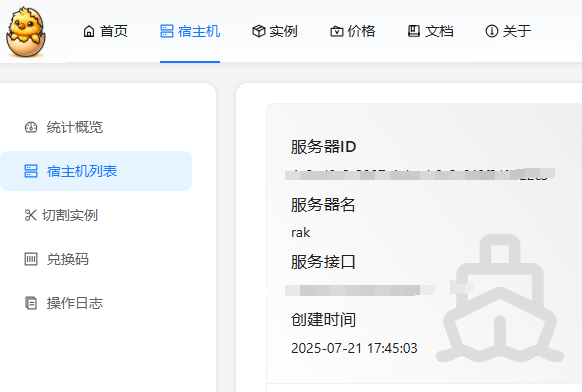Click the server name value rak
The height and width of the screenshot is (392, 582).
click(300, 233)
